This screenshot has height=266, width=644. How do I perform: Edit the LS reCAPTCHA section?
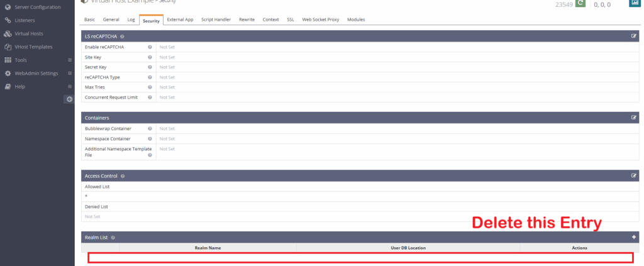coord(634,36)
